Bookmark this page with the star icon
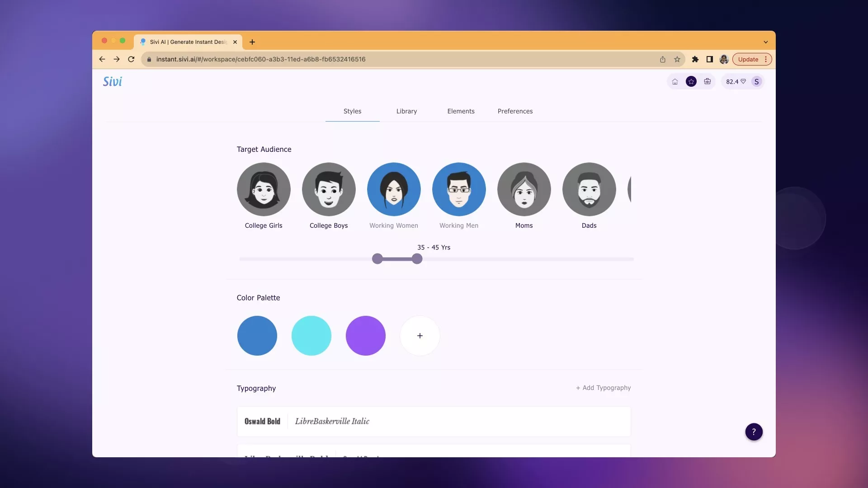This screenshot has height=488, width=868. point(677,59)
